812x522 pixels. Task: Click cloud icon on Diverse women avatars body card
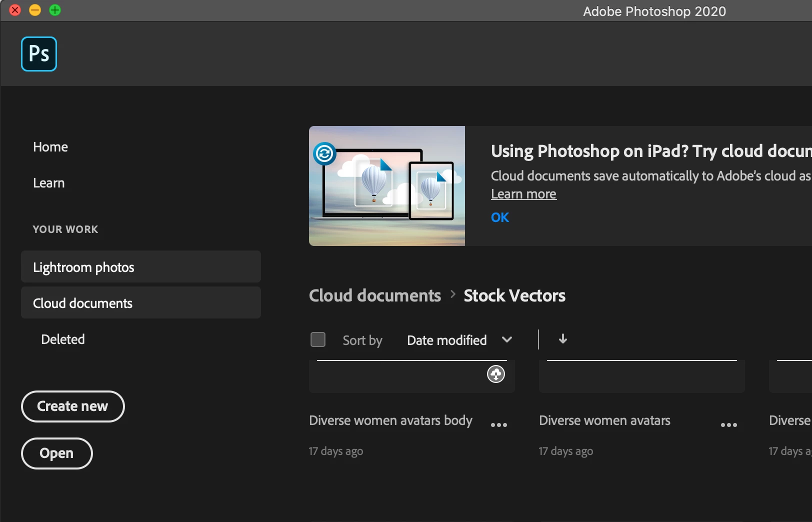(x=496, y=374)
